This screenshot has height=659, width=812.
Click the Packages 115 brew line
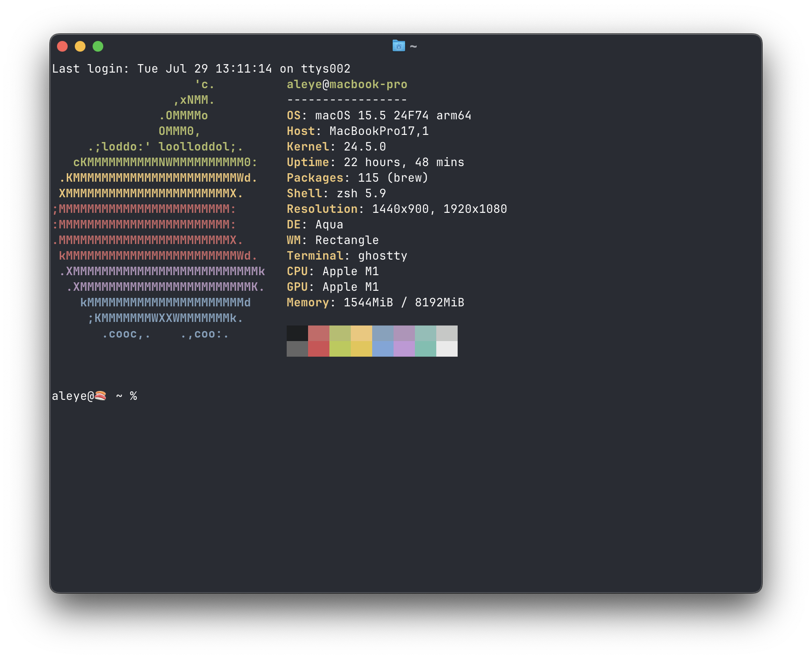pos(357,178)
